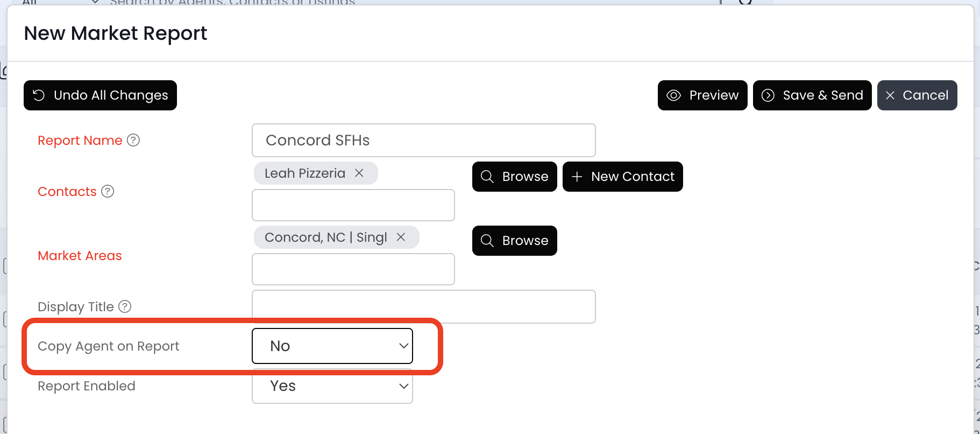Open the Copy Agent on Report dropdown
The image size is (980, 434).
click(332, 346)
